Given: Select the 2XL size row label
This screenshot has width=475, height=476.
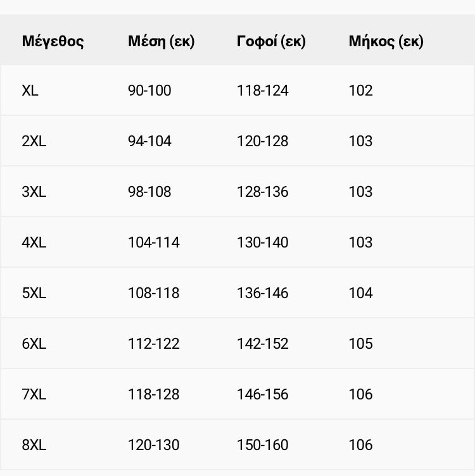Looking at the screenshot, I should pyautogui.click(x=34, y=141).
